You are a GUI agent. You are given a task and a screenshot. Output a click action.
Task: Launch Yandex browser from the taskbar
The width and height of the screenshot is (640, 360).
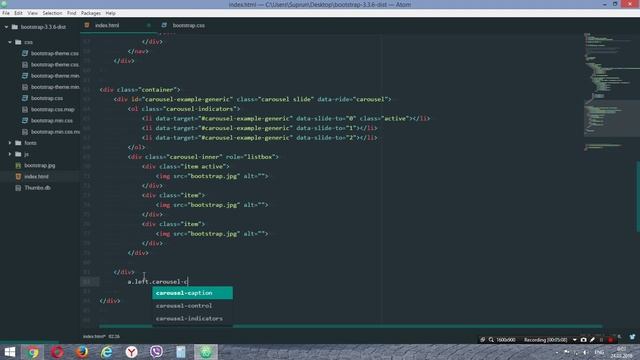tap(131, 352)
